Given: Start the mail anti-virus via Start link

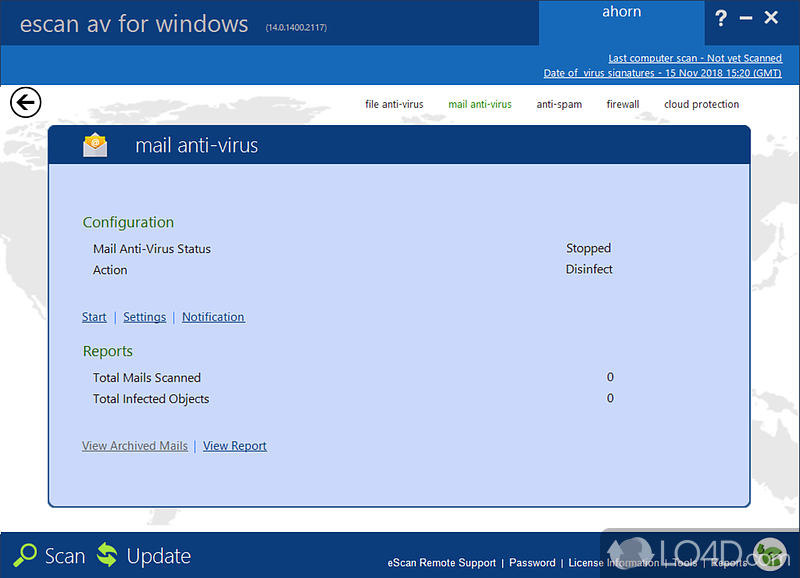Looking at the screenshot, I should (94, 317).
